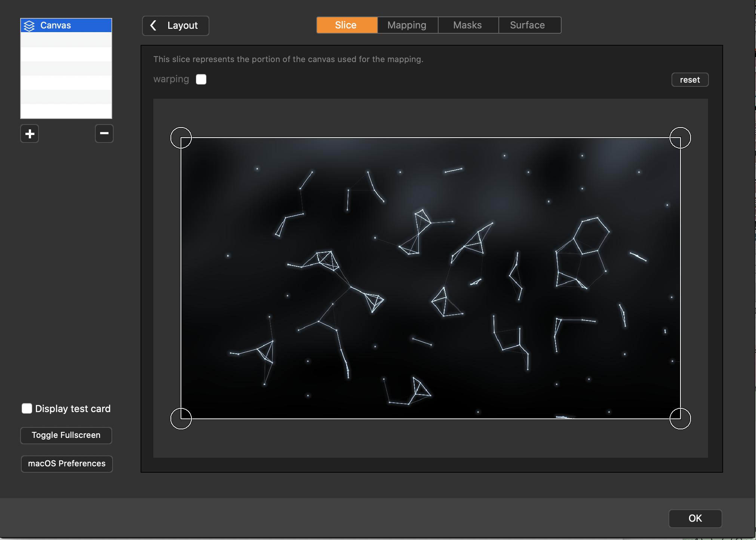Image resolution: width=756 pixels, height=540 pixels.
Task: Open the Surface tab
Action: [528, 25]
